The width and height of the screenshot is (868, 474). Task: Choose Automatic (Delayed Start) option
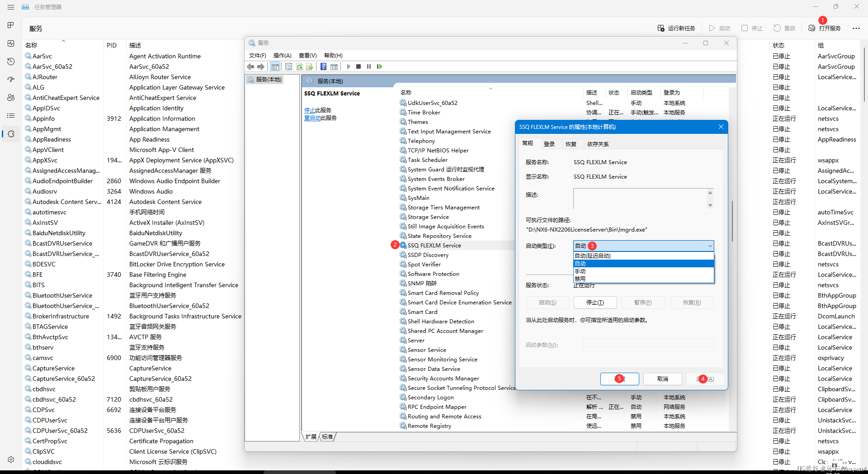tap(643, 256)
